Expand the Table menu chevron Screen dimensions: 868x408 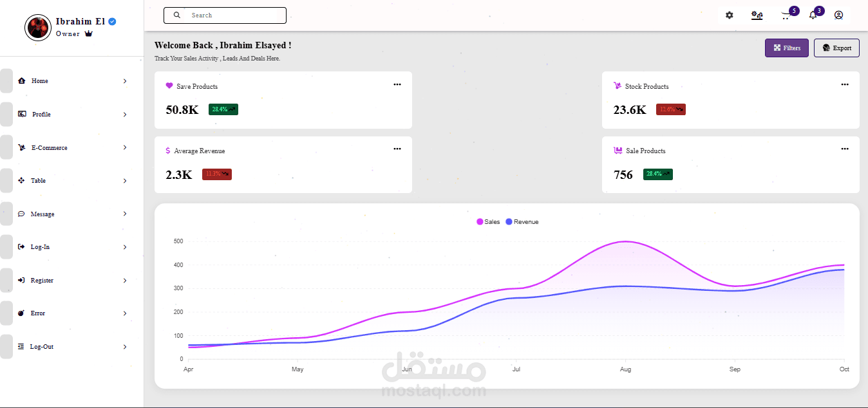point(125,181)
